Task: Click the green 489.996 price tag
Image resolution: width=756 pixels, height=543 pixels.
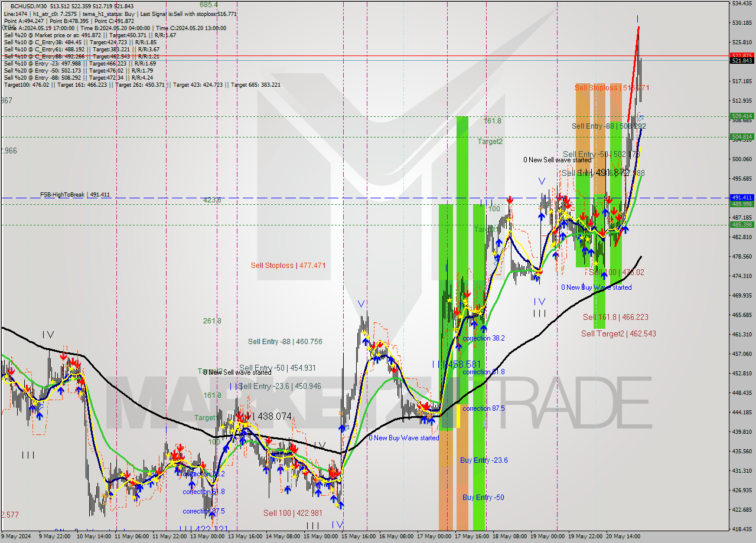Action: (x=742, y=204)
